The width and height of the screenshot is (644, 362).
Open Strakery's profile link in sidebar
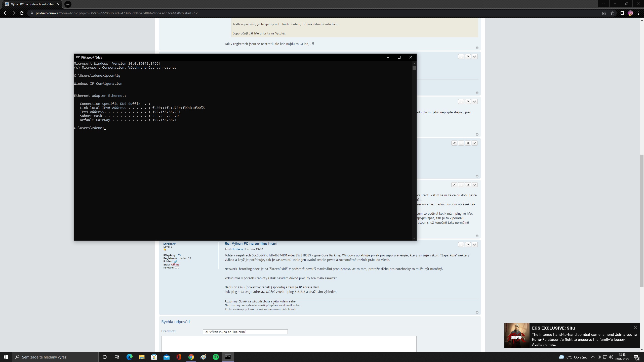(x=169, y=244)
